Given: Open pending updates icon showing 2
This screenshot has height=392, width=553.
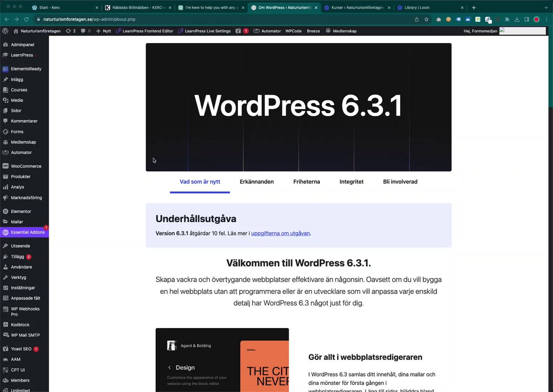Looking at the screenshot, I should pyautogui.click(x=71, y=31).
